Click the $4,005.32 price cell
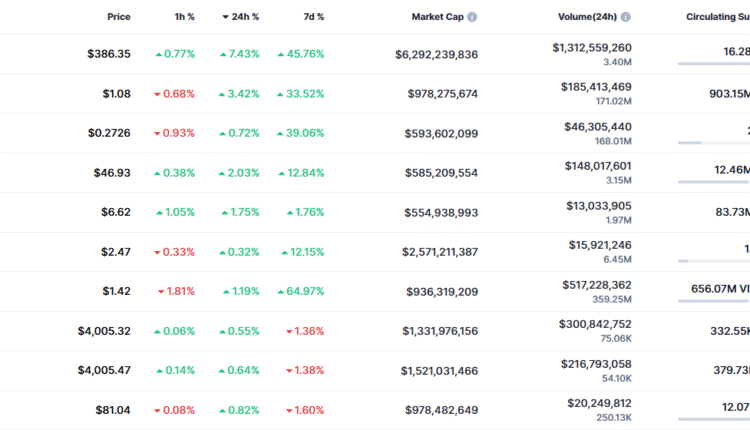Screen dimensions: 750x430 coord(103,331)
